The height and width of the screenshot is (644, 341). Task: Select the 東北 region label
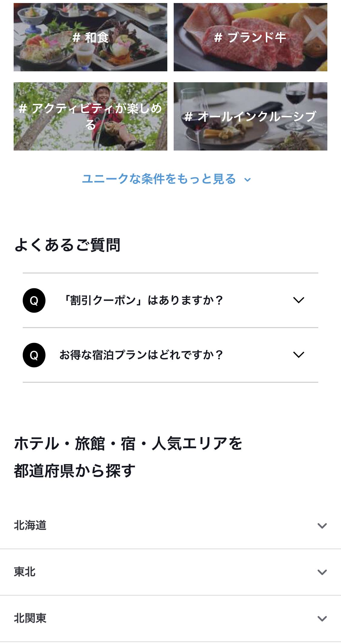pyautogui.click(x=25, y=572)
